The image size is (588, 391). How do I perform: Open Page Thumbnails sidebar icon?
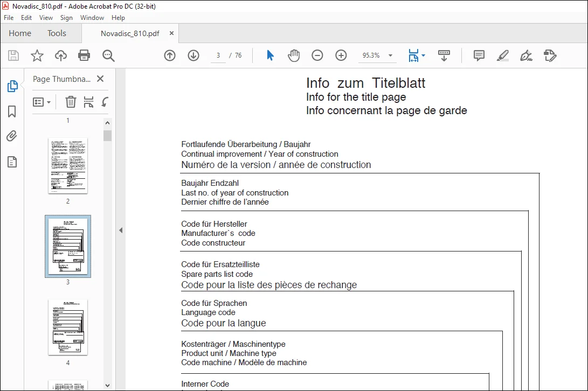pyautogui.click(x=12, y=86)
